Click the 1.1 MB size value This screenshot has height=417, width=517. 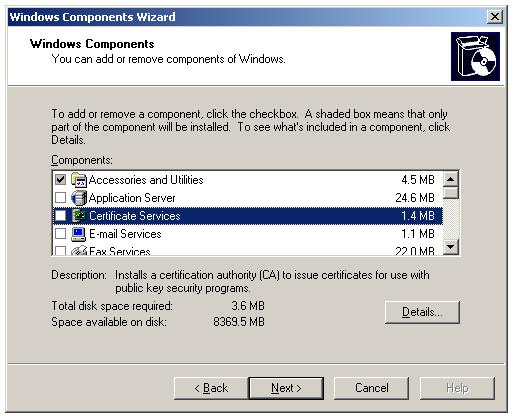coord(418,234)
